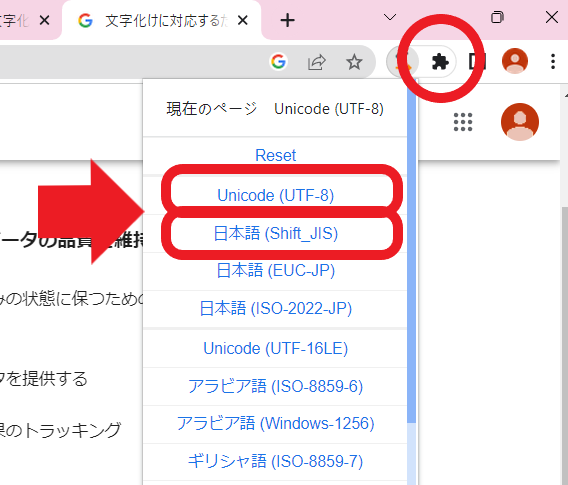Select 日本語 (Shift_JIS) encoding

click(276, 233)
